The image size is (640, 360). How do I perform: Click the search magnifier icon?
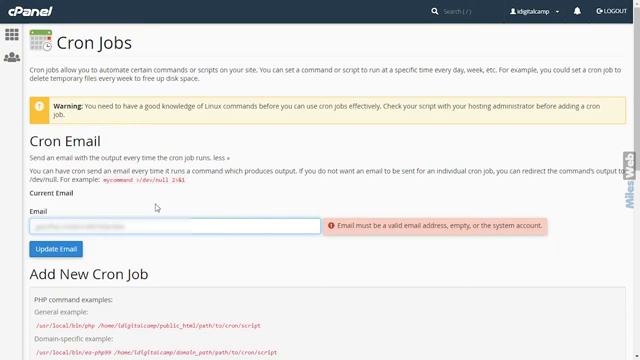435,11
